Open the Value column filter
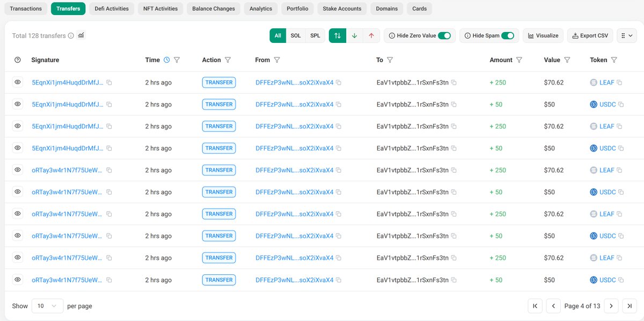This screenshot has width=644, height=321. point(567,60)
